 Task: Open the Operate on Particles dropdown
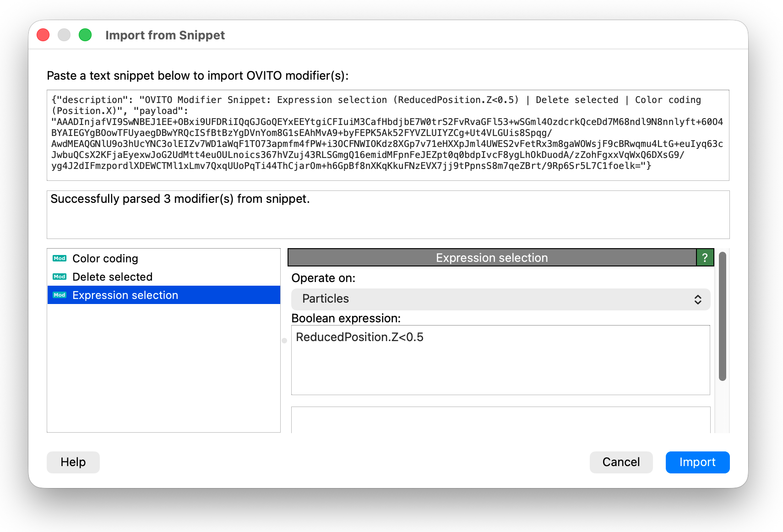pyautogui.click(x=500, y=299)
